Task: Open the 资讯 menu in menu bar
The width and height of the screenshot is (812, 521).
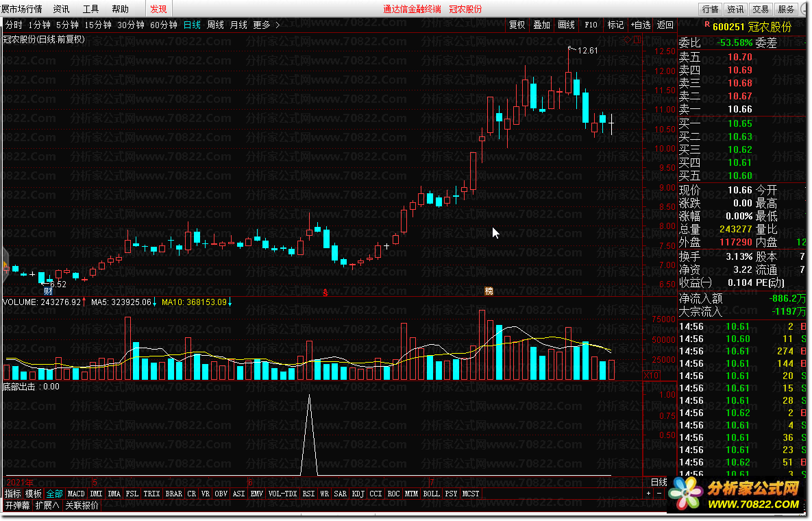Action: [x=61, y=9]
